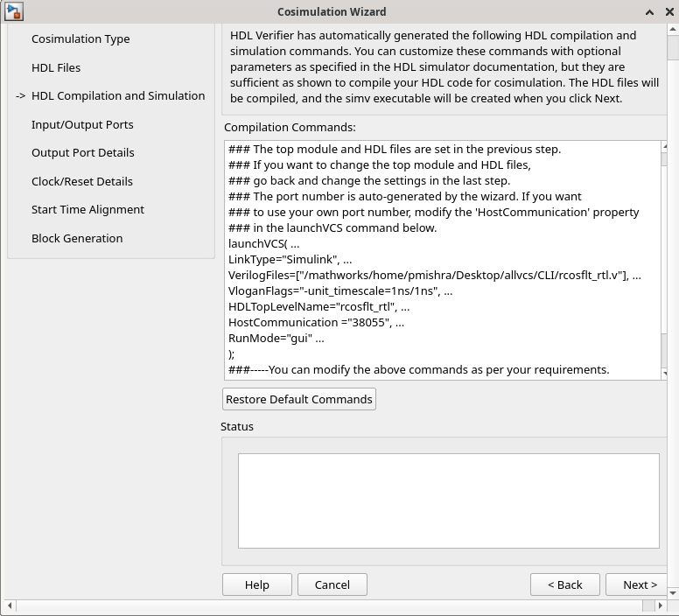Open Help for the wizard

tap(256, 584)
